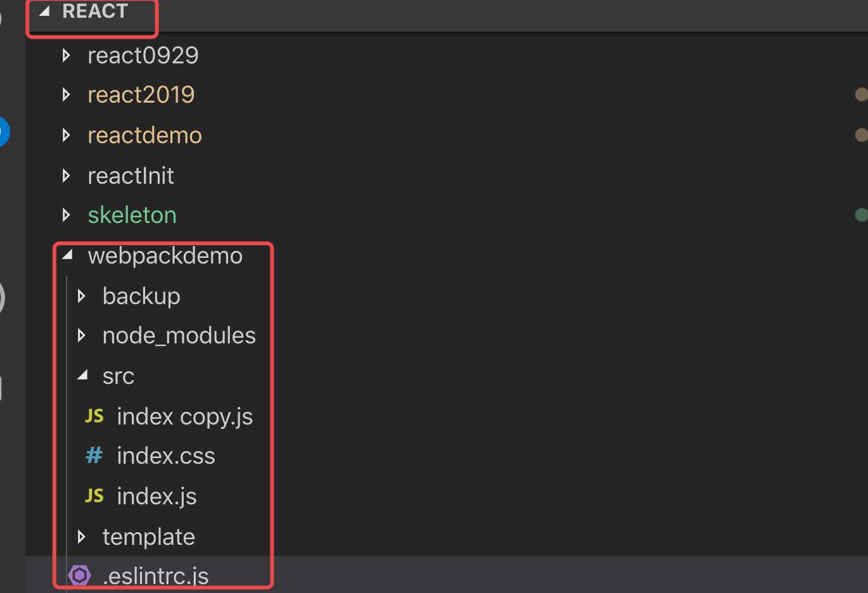Click the green status dot beside skeleton
The width and height of the screenshot is (868, 593).
[x=861, y=215]
